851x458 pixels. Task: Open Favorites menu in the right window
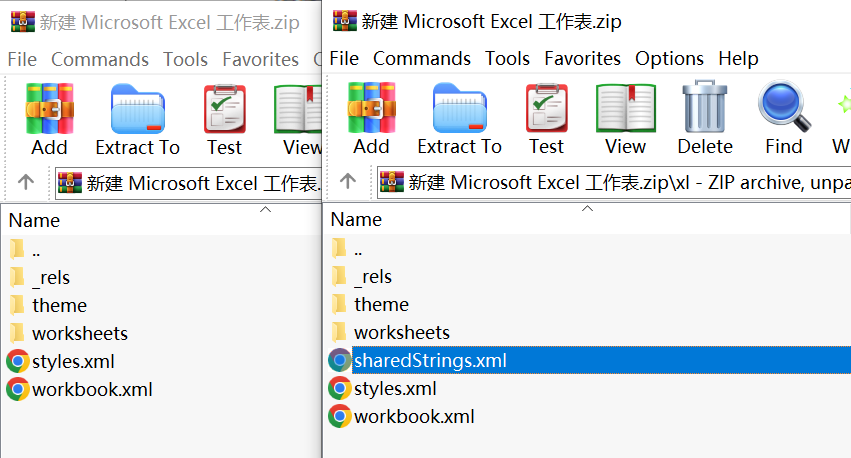click(582, 58)
